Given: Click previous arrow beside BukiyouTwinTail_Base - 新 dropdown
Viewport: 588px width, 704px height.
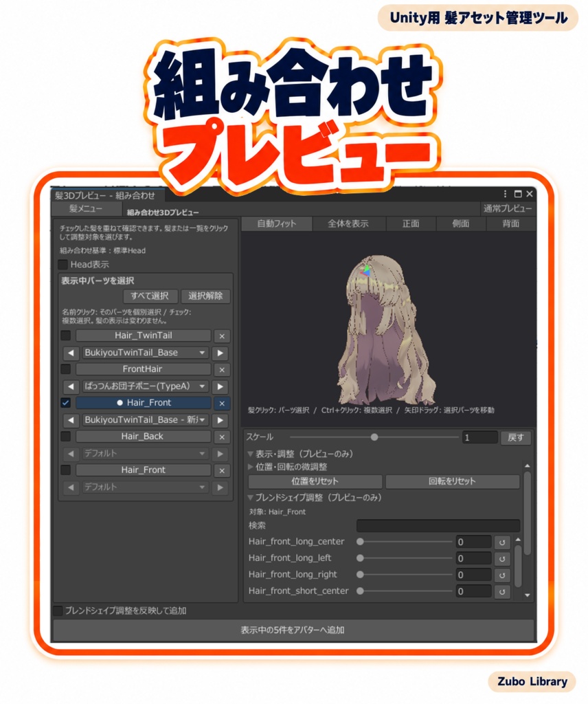Looking at the screenshot, I should click(71, 420).
